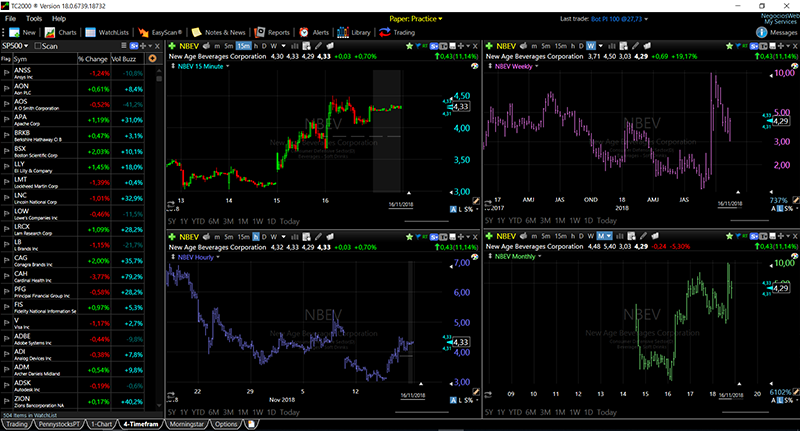800x431 pixels.
Task: Expand NBEV Weekly plot dropdown
Action: pos(537,66)
